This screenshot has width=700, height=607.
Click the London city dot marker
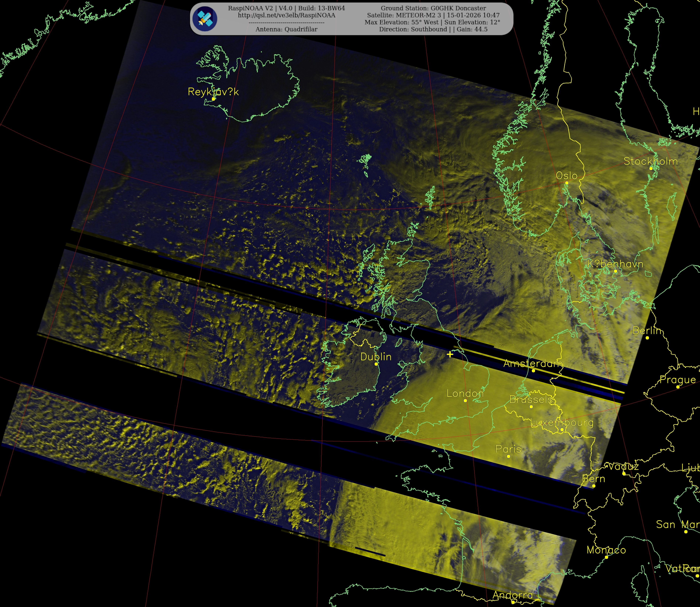point(465,401)
